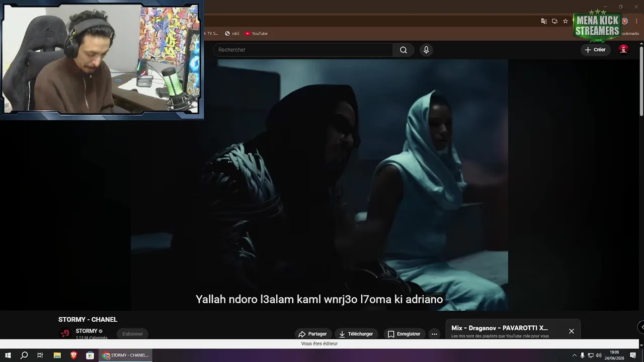644x362 pixels.
Task: Activate voice search microphone icon
Action: point(426,50)
